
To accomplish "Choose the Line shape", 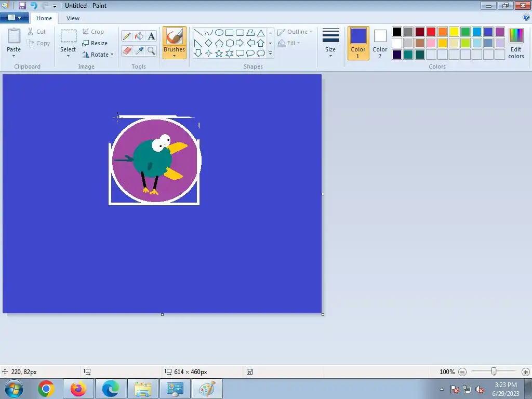I will (x=198, y=33).
